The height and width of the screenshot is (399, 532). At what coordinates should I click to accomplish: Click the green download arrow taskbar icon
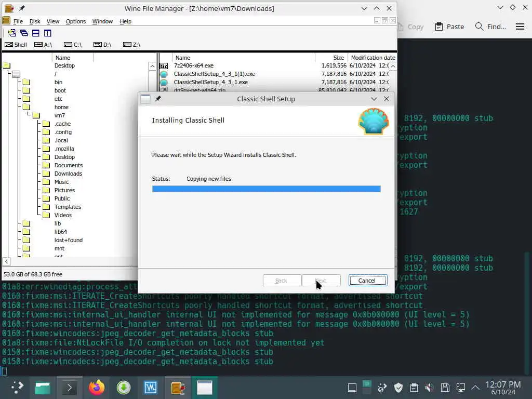click(x=124, y=388)
